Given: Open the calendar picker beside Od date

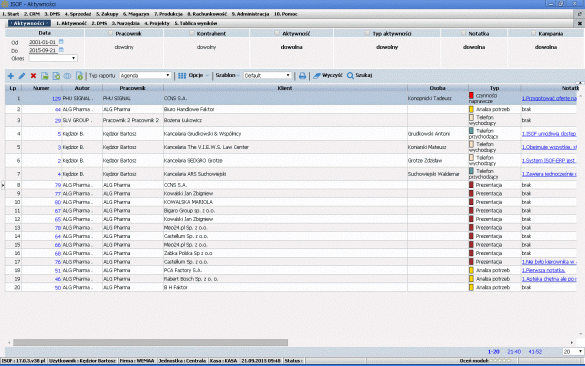Looking at the screenshot, I should (62, 42).
